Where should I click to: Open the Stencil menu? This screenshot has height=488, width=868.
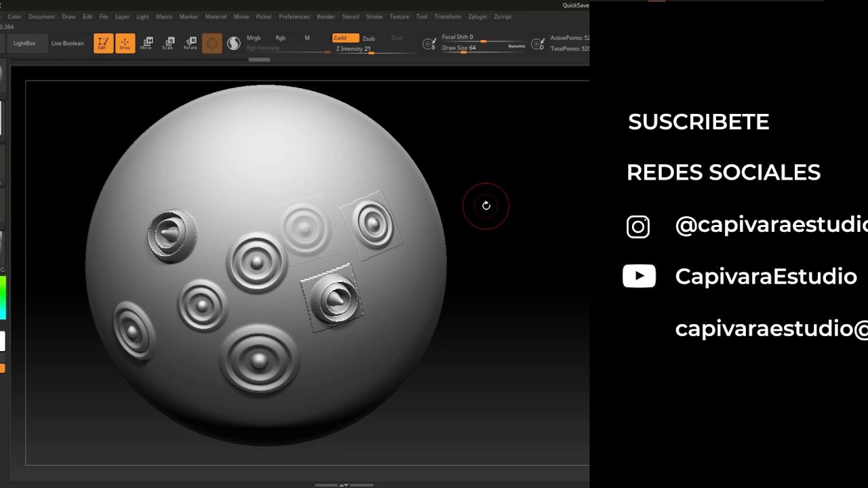click(351, 16)
